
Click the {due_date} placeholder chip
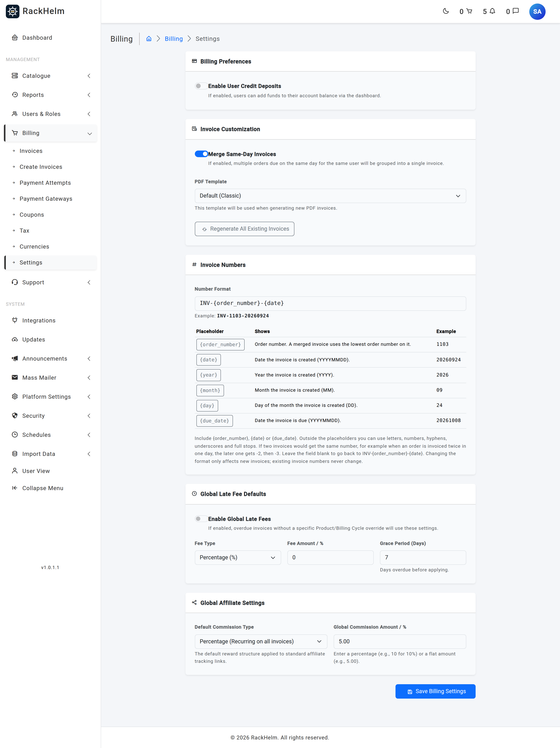click(x=214, y=421)
